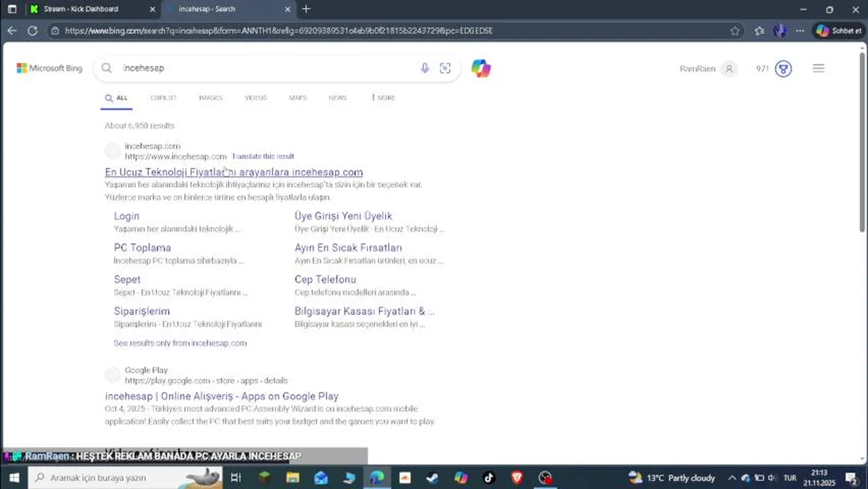Click the About 6,950 results text

point(139,126)
